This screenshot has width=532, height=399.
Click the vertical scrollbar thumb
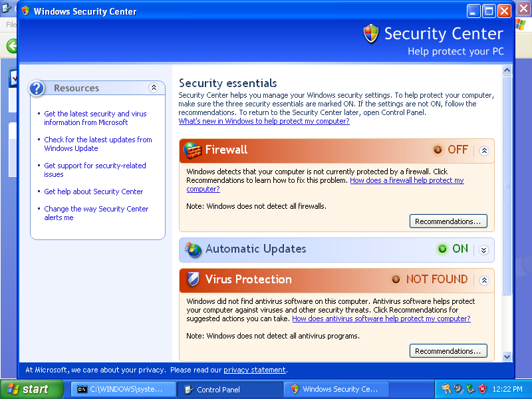point(507,186)
